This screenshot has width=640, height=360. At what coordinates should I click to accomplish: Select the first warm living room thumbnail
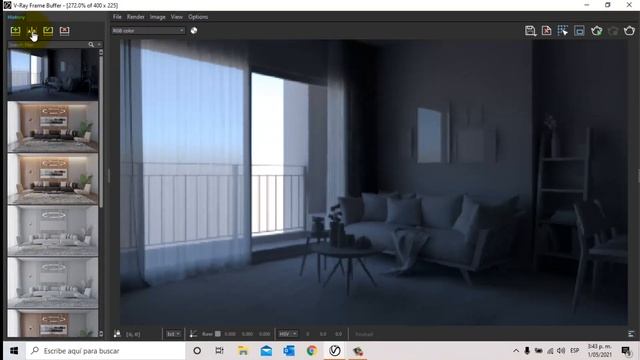pyautogui.click(x=53, y=127)
